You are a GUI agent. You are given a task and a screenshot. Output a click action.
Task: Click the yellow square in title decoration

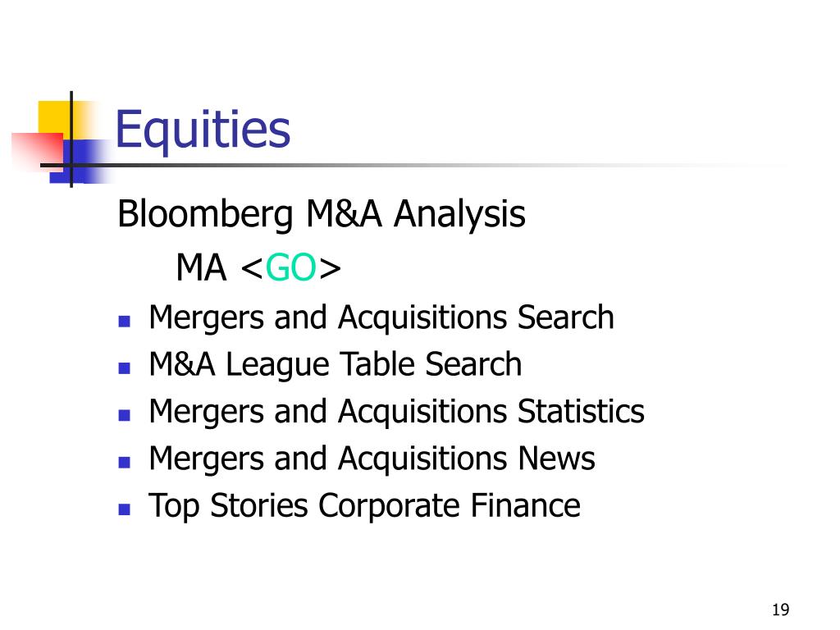(x=55, y=119)
